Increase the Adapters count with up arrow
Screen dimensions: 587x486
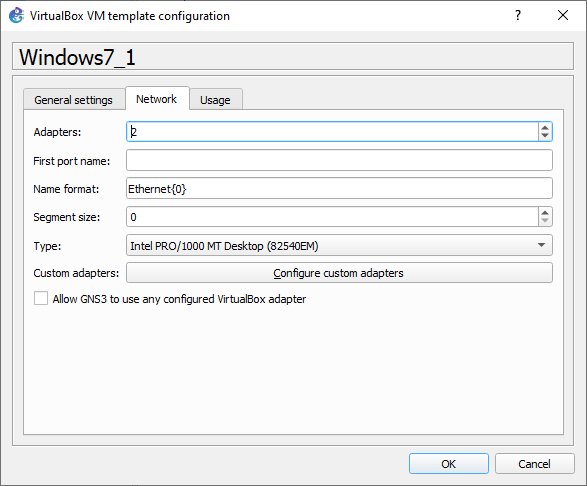pyautogui.click(x=545, y=128)
